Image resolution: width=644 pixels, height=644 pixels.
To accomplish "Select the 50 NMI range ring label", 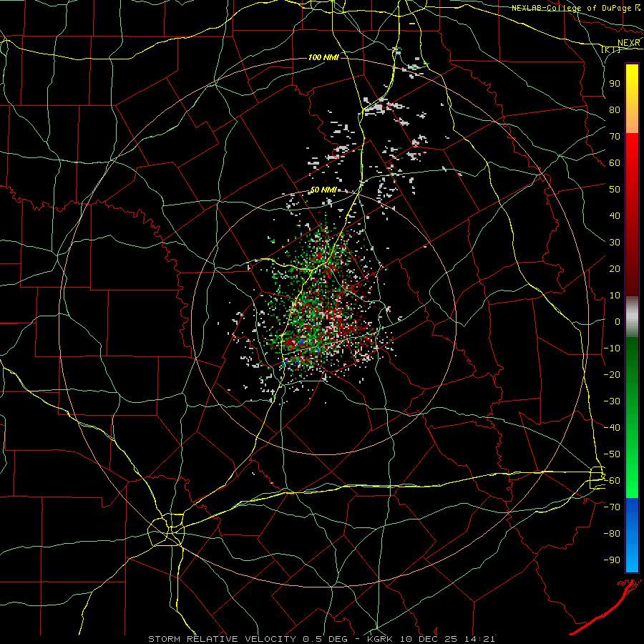I will coord(323,190).
